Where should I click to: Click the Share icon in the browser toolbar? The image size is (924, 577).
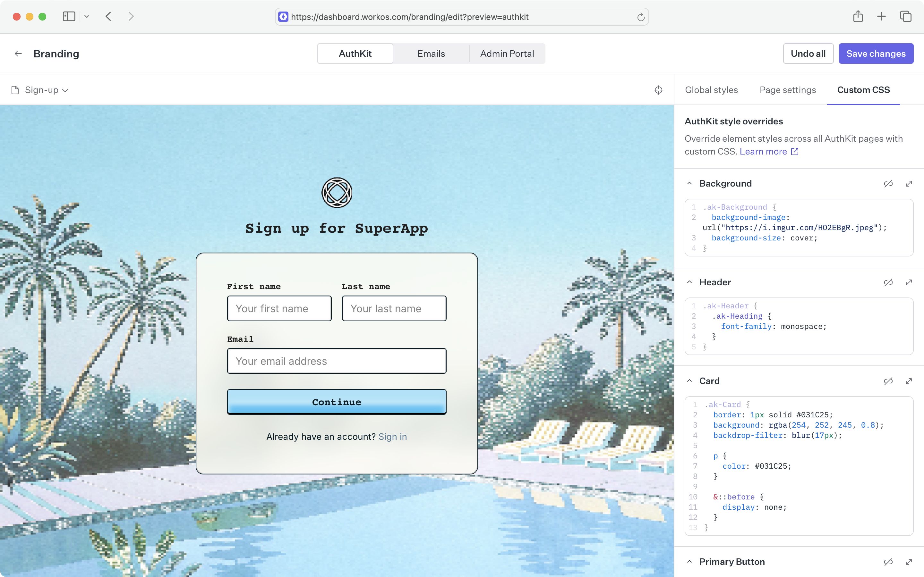pyautogui.click(x=858, y=16)
